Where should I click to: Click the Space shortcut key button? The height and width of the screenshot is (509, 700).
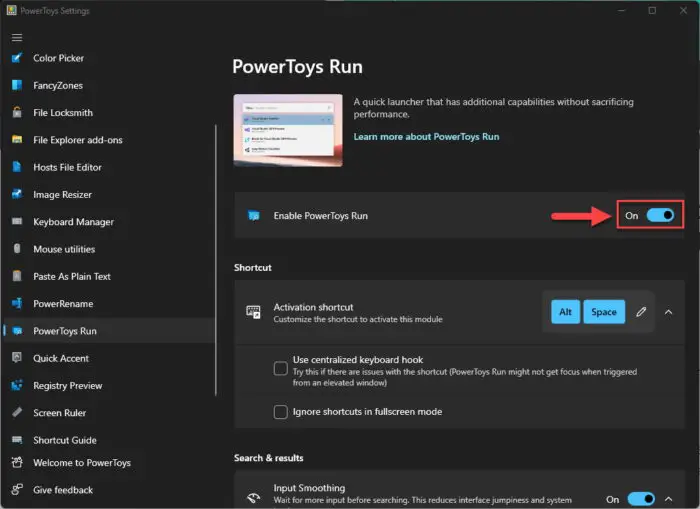pyautogui.click(x=604, y=312)
